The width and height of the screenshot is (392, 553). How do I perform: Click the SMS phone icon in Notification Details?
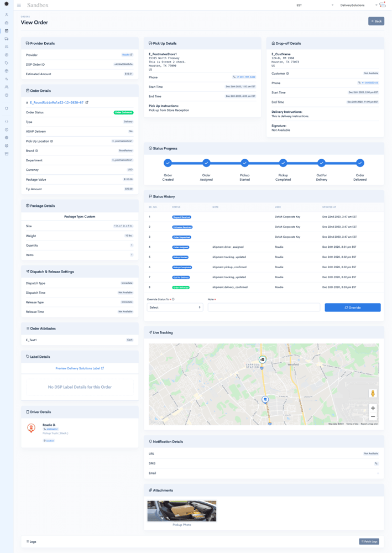[376, 463]
